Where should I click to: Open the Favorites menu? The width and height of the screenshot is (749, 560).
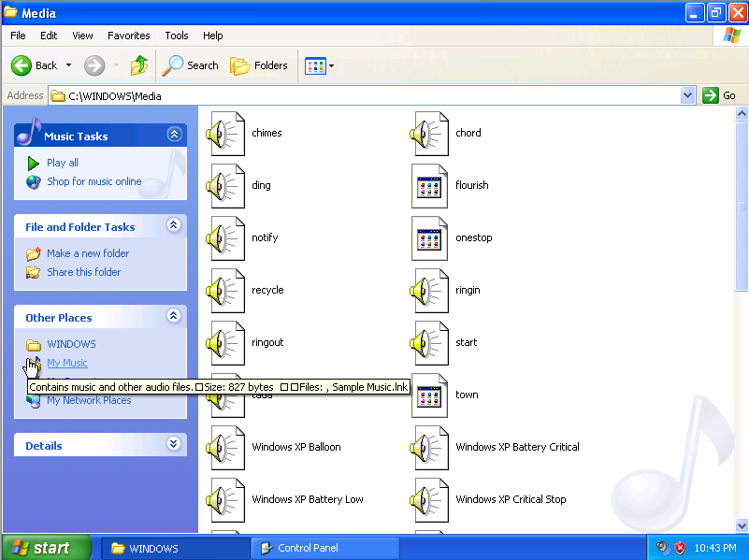click(128, 36)
